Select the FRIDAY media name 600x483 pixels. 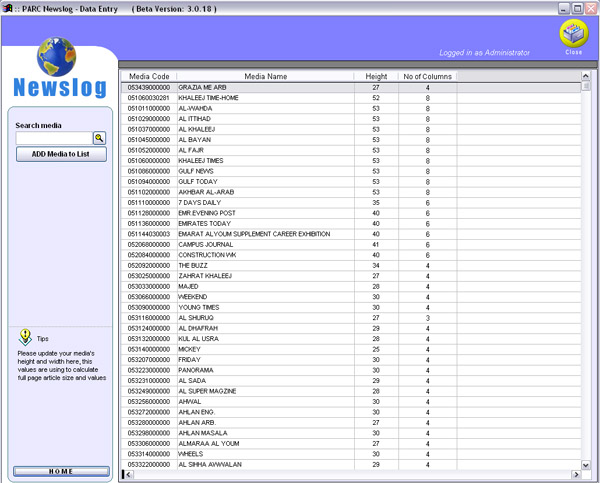click(x=189, y=360)
